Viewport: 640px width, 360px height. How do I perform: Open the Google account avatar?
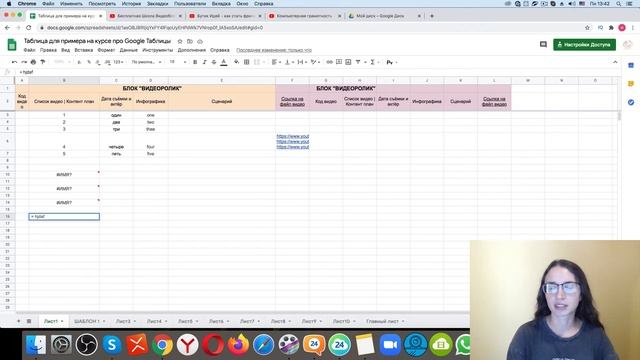click(x=627, y=44)
